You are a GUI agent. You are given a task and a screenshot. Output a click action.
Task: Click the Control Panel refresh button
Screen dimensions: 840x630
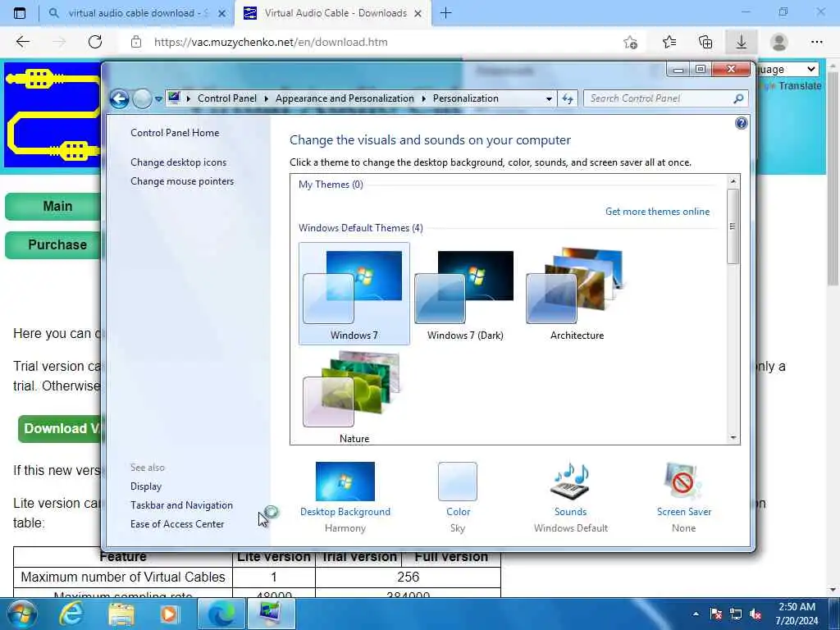(568, 98)
